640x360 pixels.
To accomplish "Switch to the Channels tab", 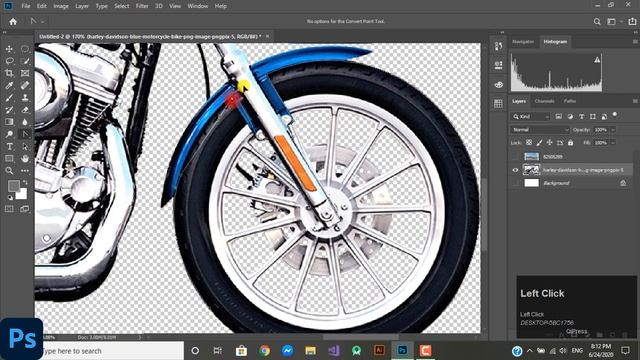I will [544, 101].
